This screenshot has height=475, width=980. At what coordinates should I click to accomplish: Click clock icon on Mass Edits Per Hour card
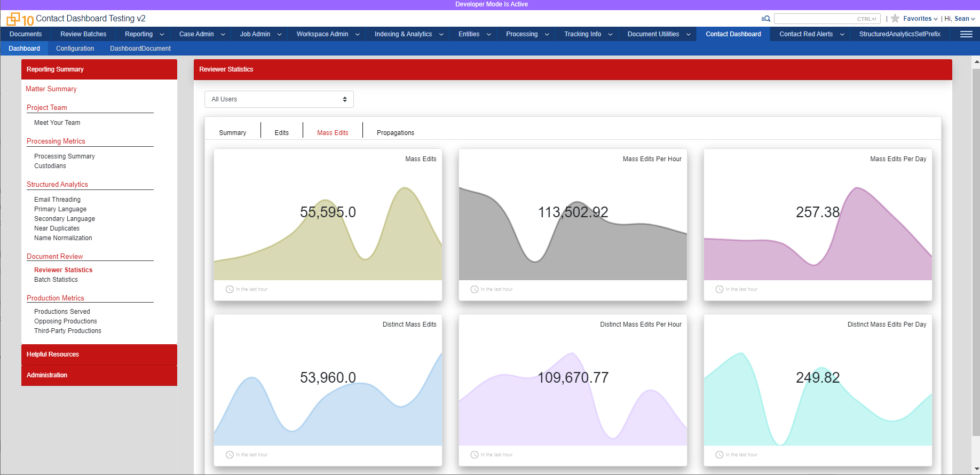(x=474, y=289)
